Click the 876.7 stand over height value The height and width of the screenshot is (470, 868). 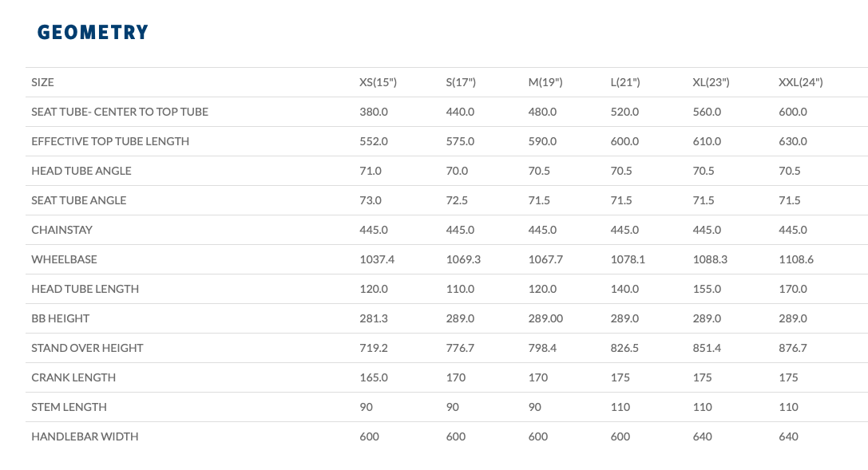point(793,348)
